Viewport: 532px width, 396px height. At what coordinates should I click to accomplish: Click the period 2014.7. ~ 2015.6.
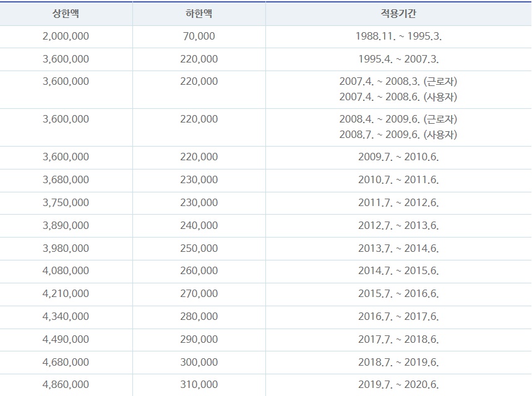(x=398, y=271)
